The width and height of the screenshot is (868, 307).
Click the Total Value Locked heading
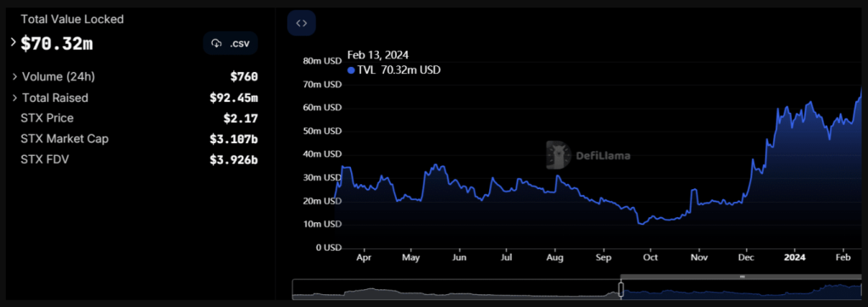click(x=72, y=20)
